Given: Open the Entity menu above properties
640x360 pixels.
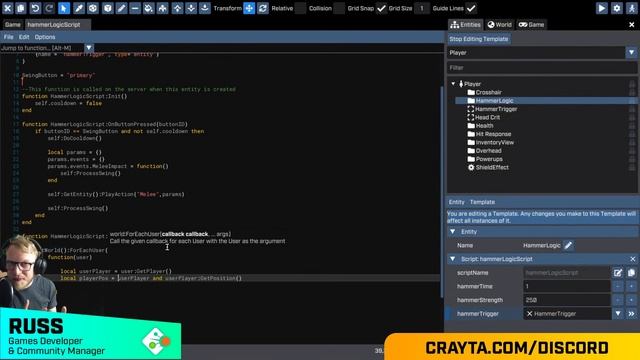Looking at the screenshot, I should coord(456,202).
